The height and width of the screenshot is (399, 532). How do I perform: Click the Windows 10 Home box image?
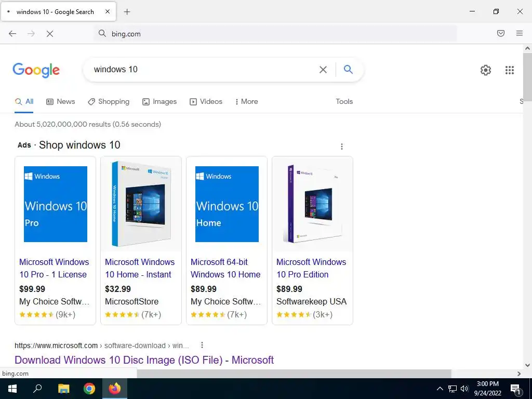click(141, 204)
